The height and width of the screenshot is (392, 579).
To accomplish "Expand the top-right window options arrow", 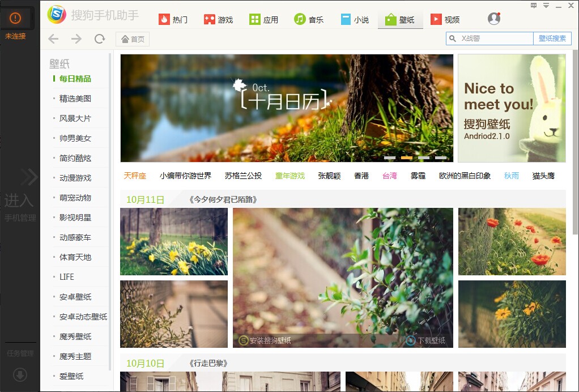I will coord(546,5).
